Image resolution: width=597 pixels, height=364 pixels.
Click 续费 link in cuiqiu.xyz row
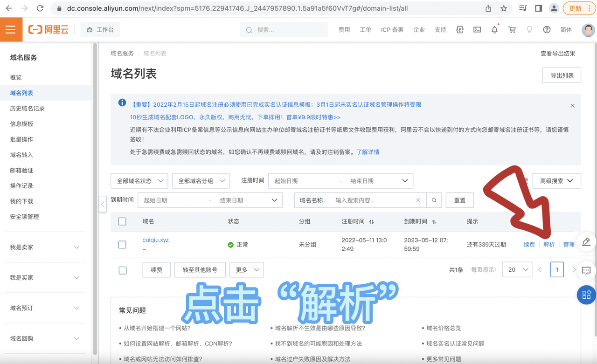529,245
